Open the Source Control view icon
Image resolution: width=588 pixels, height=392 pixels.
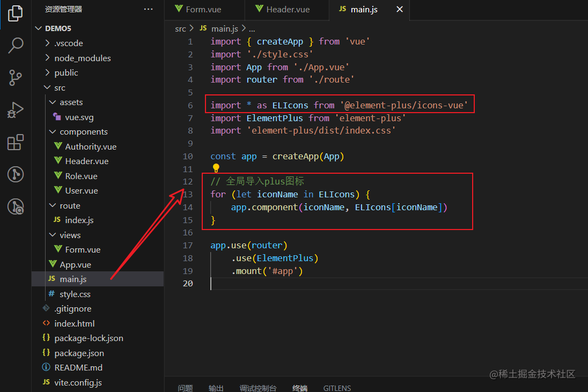tap(16, 78)
